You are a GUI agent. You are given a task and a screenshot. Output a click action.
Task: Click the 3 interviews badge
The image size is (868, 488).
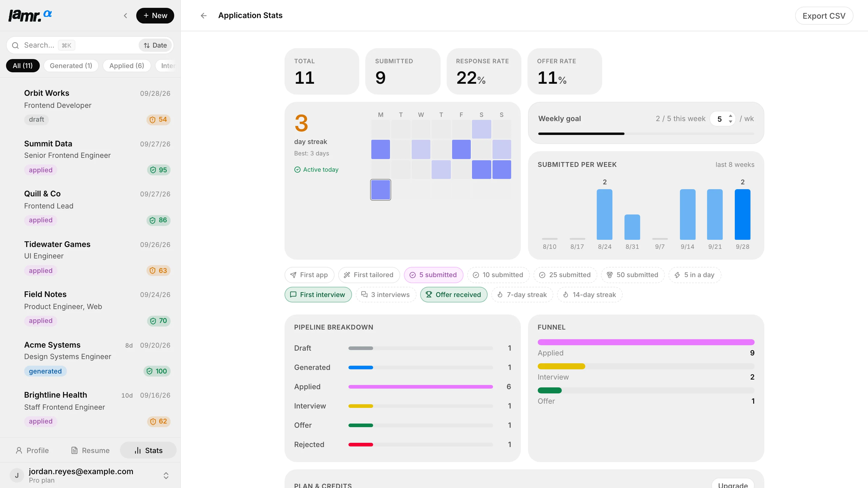[386, 295]
